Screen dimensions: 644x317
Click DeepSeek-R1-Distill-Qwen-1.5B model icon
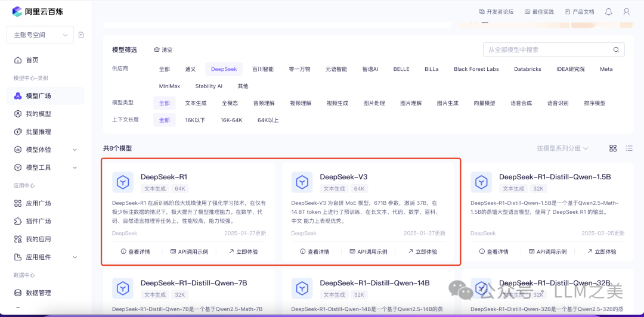[481, 182]
